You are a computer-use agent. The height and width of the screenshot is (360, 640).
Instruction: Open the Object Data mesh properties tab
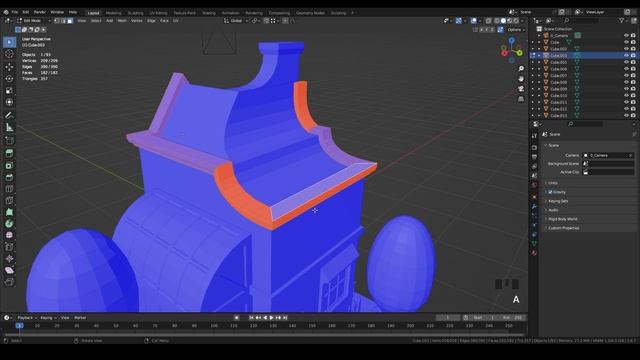[534, 244]
